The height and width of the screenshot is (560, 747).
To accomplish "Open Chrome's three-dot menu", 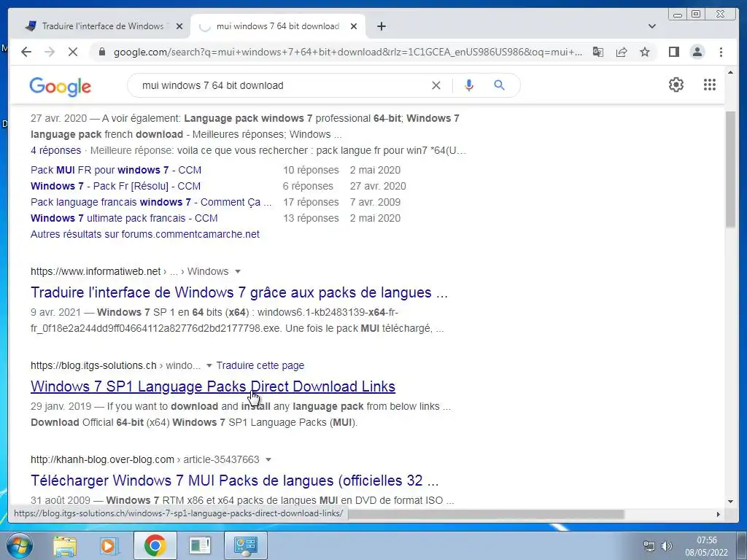I will [x=721, y=52].
